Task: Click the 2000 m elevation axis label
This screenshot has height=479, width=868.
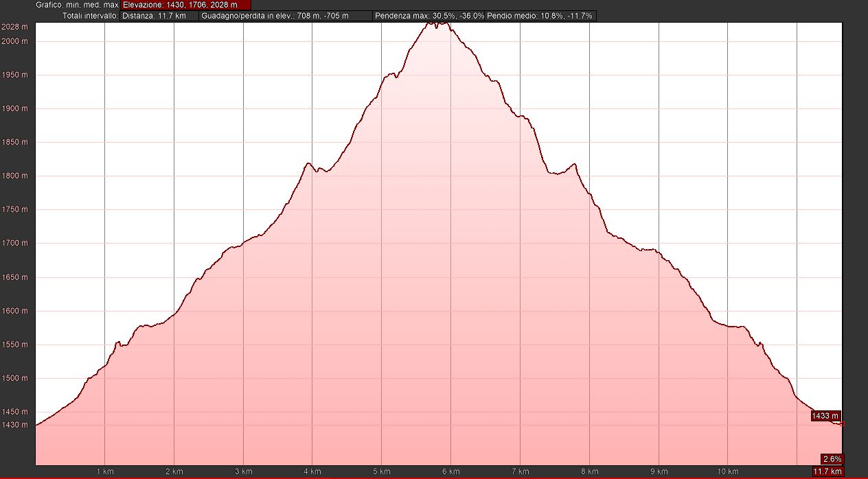Action: 15,41
